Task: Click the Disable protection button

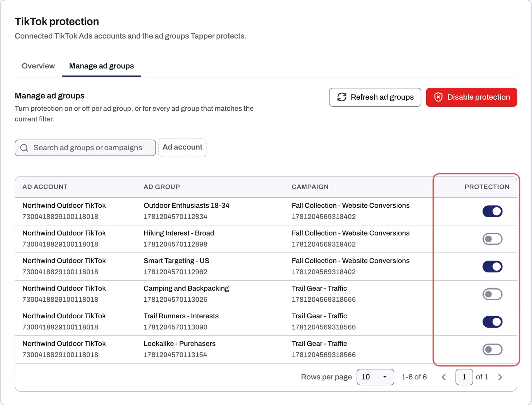Action: pos(471,97)
